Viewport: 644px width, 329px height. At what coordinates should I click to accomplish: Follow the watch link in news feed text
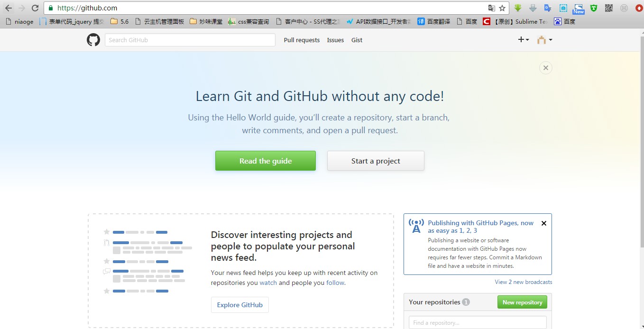coord(268,283)
